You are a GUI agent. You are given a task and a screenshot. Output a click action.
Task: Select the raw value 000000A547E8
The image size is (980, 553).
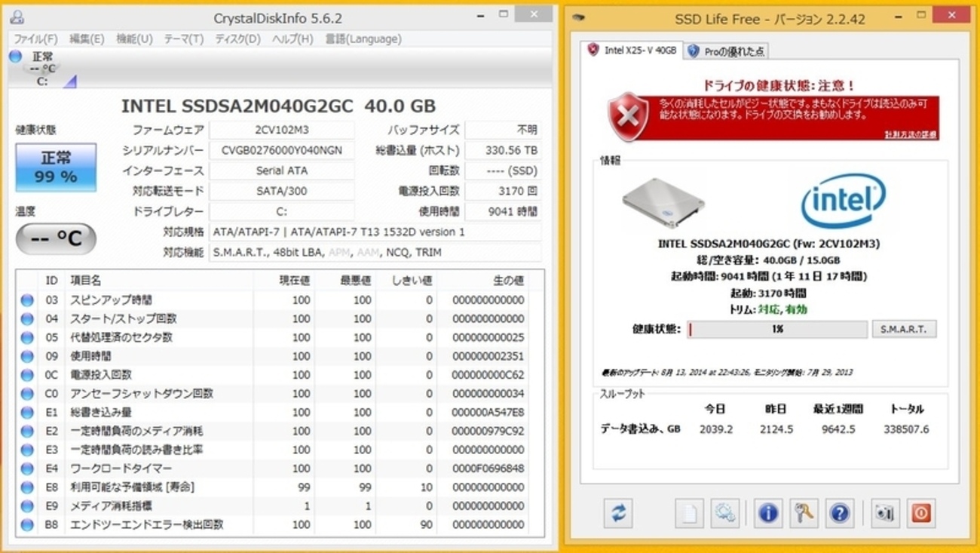488,413
